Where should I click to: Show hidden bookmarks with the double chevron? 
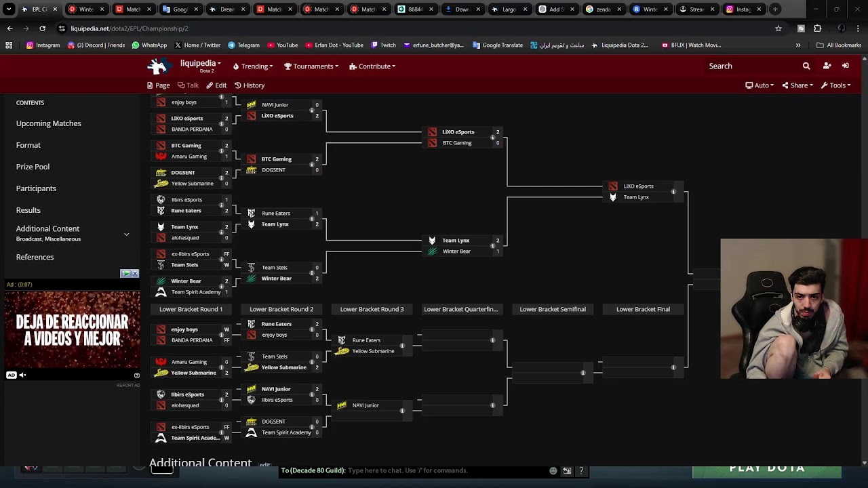[x=798, y=45]
